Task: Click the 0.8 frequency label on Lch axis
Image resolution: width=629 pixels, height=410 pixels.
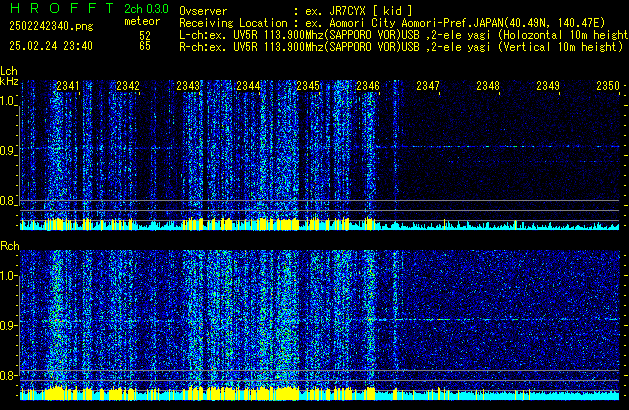Action: (x=8, y=201)
